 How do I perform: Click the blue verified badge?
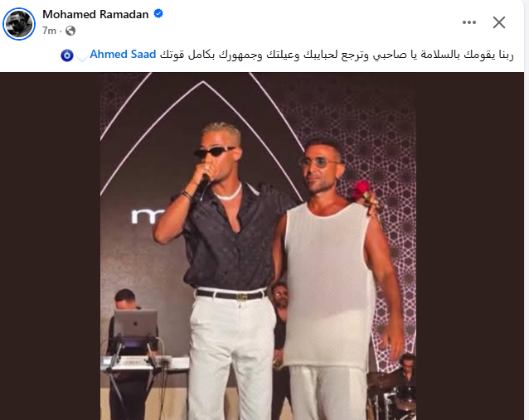pos(158,14)
